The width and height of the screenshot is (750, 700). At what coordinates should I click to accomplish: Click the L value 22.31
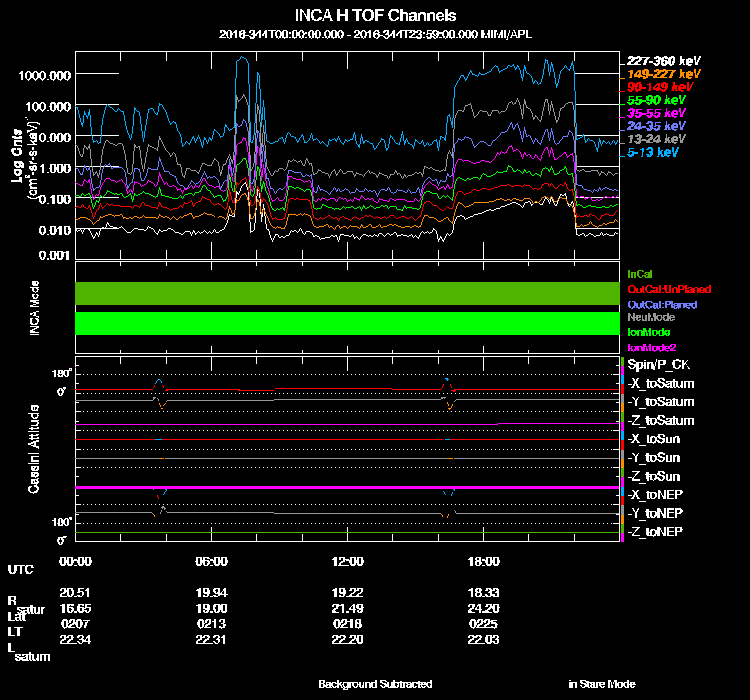pos(211,639)
